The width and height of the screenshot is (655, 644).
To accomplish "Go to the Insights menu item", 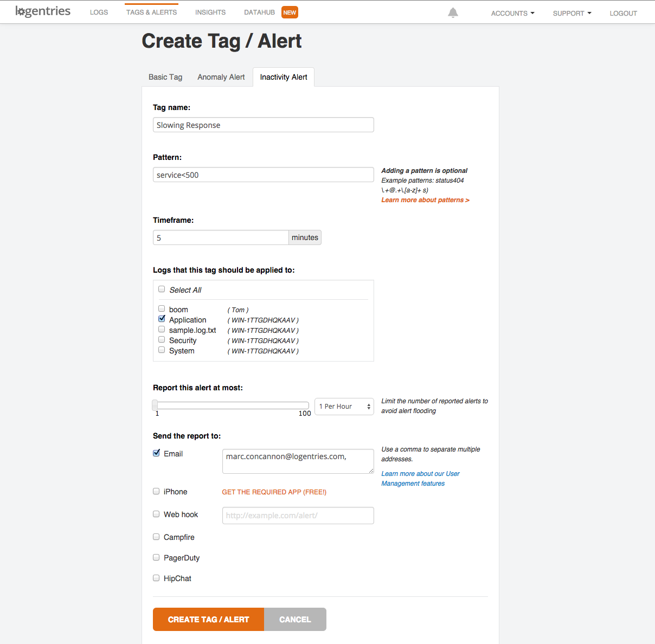I will [x=210, y=12].
